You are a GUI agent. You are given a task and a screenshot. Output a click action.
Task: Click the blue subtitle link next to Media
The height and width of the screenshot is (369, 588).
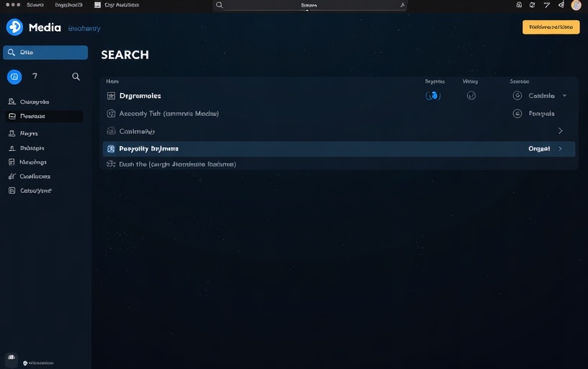(84, 29)
